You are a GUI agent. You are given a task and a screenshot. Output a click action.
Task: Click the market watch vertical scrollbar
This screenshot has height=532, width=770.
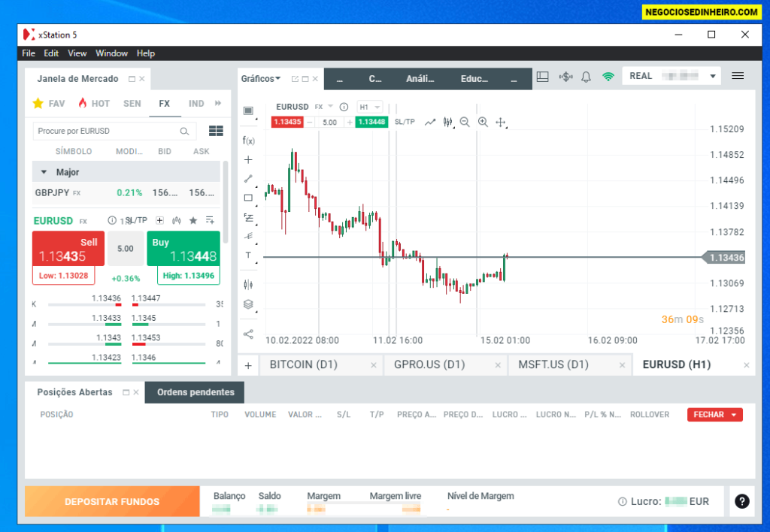pyautogui.click(x=226, y=201)
